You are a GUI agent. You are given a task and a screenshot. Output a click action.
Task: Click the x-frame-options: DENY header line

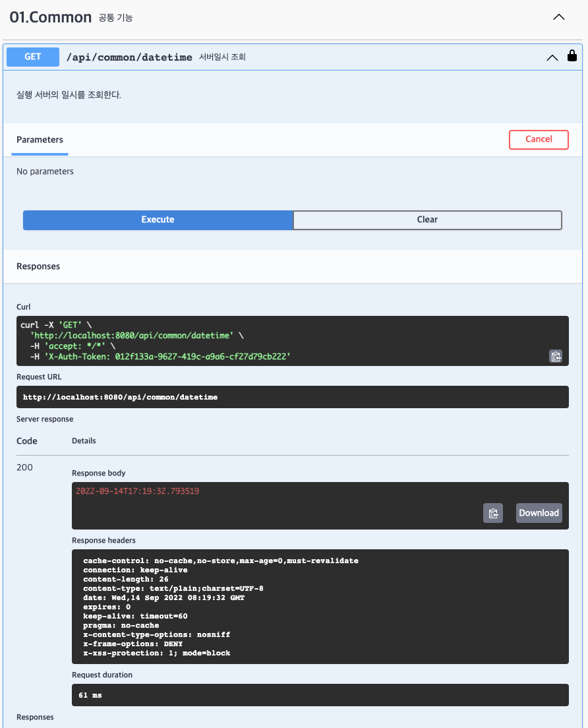click(132, 644)
